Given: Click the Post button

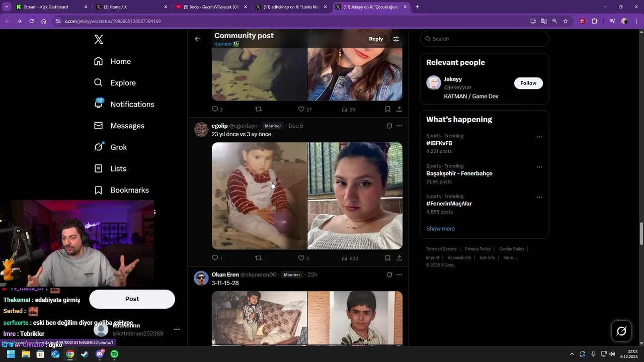Looking at the screenshot, I should click(x=132, y=299).
